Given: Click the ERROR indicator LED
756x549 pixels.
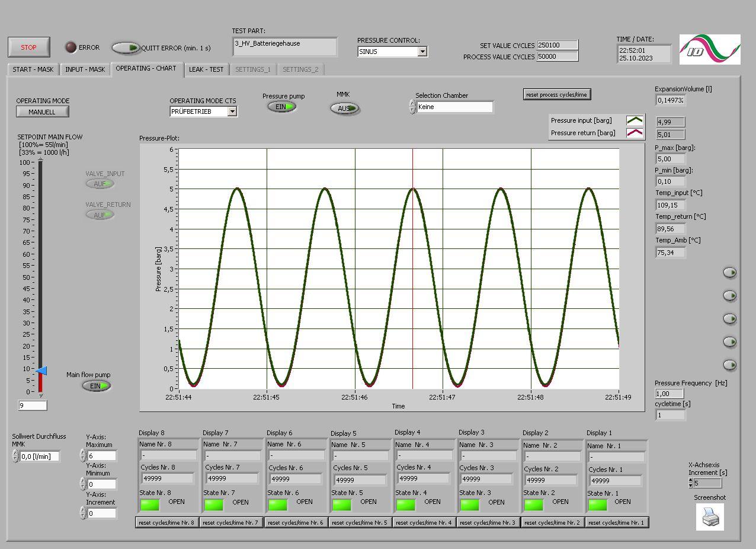Looking at the screenshot, I should [x=71, y=47].
